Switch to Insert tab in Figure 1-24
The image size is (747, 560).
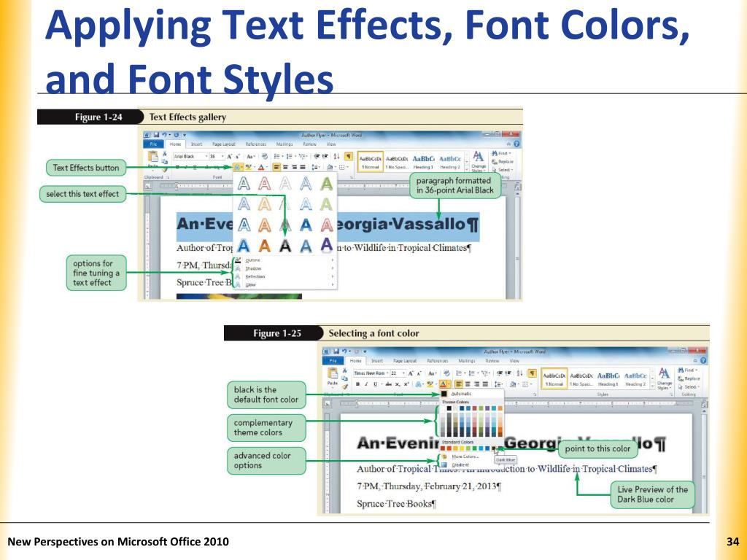tap(196, 144)
